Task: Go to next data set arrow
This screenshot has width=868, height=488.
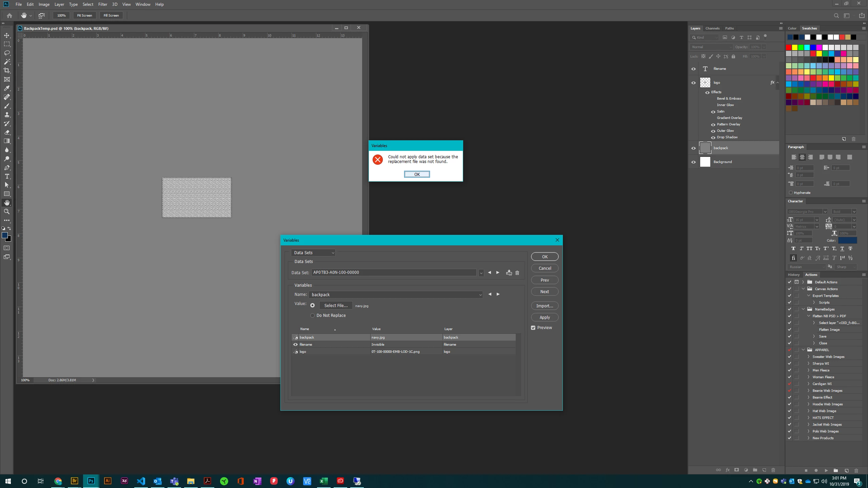Action: pos(498,272)
